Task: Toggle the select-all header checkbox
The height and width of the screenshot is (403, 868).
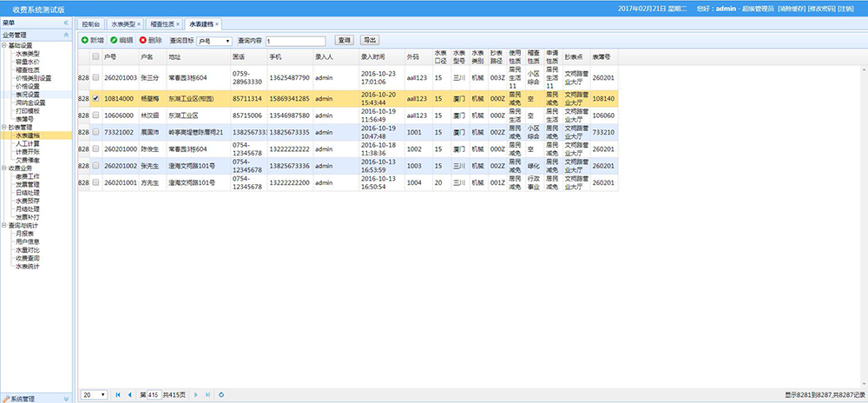Action: pyautogui.click(x=95, y=56)
